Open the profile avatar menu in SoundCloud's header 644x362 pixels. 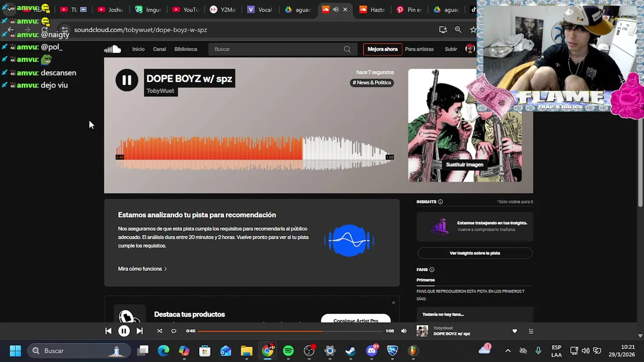point(470,49)
